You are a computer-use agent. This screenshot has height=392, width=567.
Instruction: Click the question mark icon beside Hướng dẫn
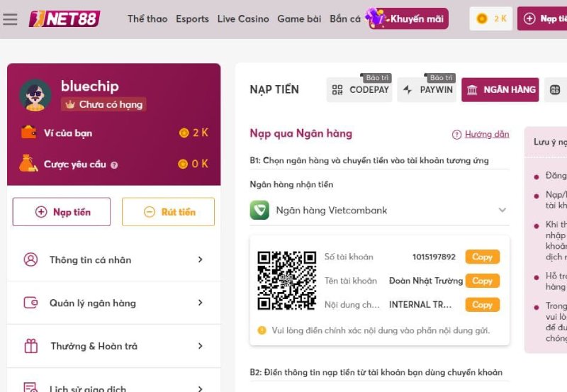pos(456,135)
